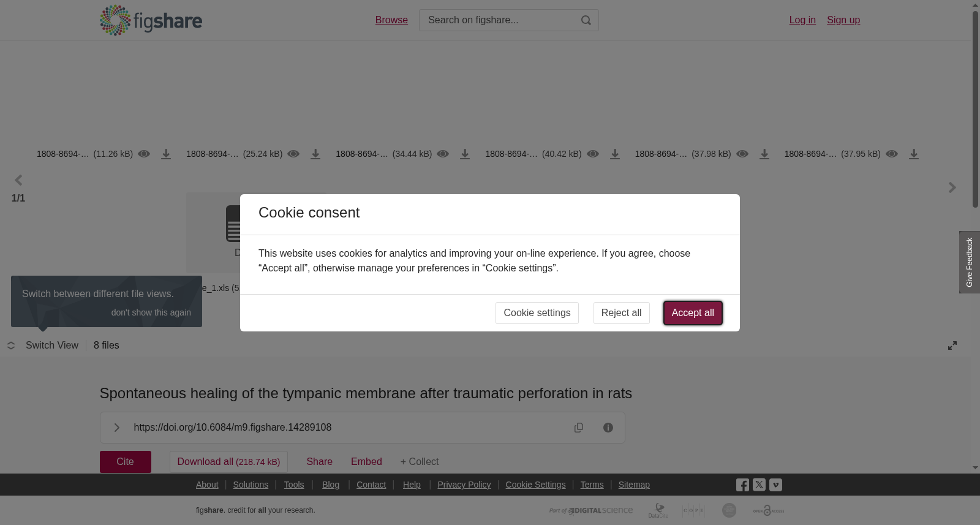
Task: Click the search magnifier icon
Action: (x=586, y=20)
